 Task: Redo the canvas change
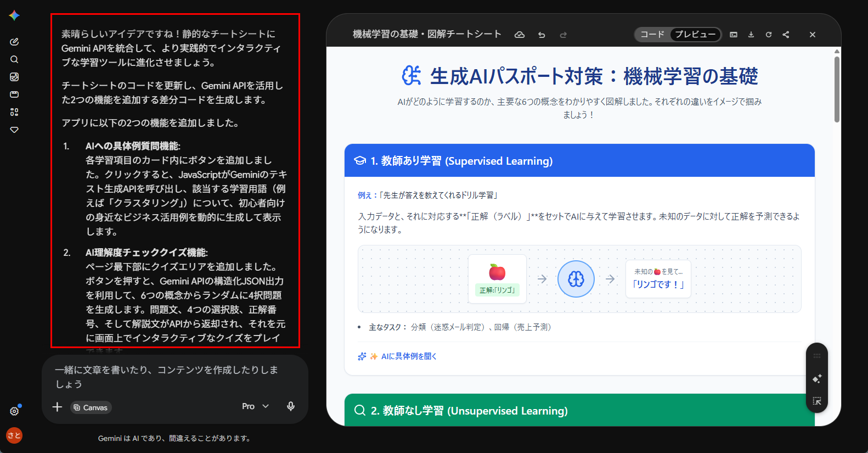[563, 35]
